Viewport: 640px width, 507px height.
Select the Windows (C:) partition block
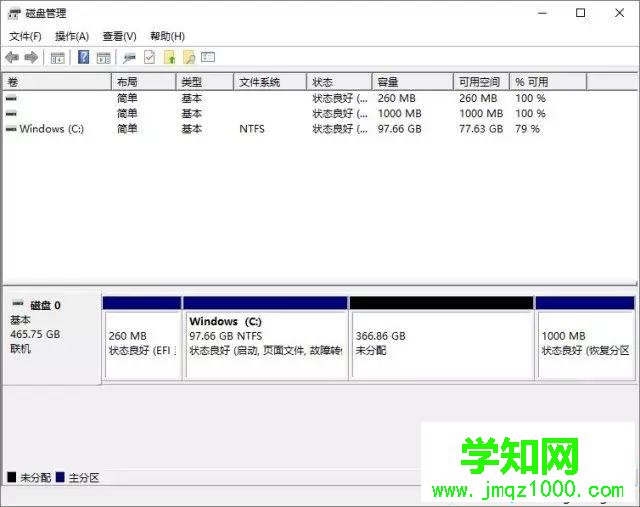pos(265,338)
